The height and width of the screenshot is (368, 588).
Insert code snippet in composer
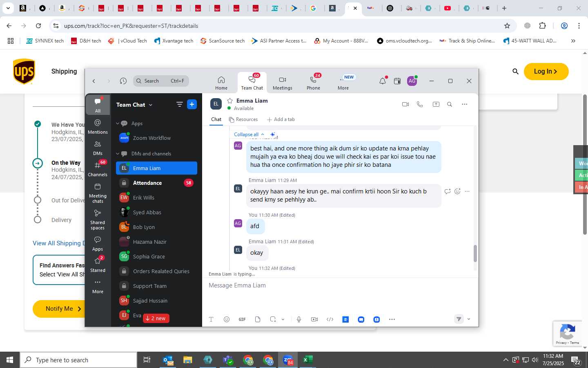coord(330,319)
